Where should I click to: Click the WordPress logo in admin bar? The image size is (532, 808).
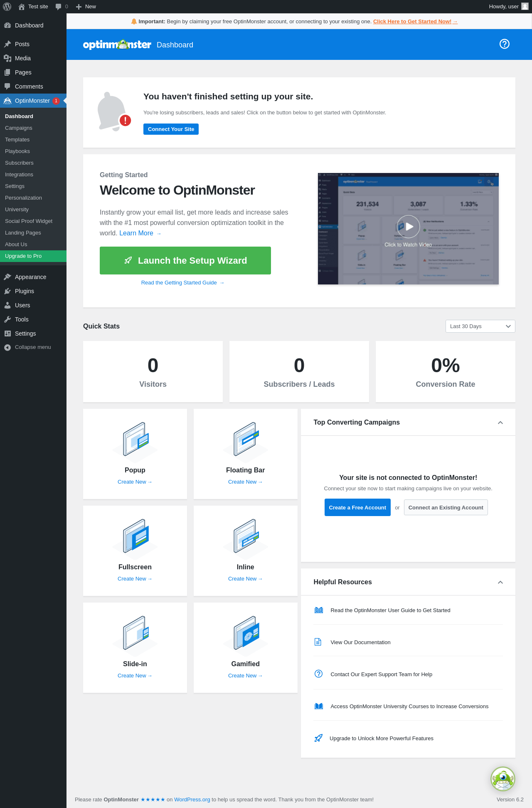(x=7, y=7)
